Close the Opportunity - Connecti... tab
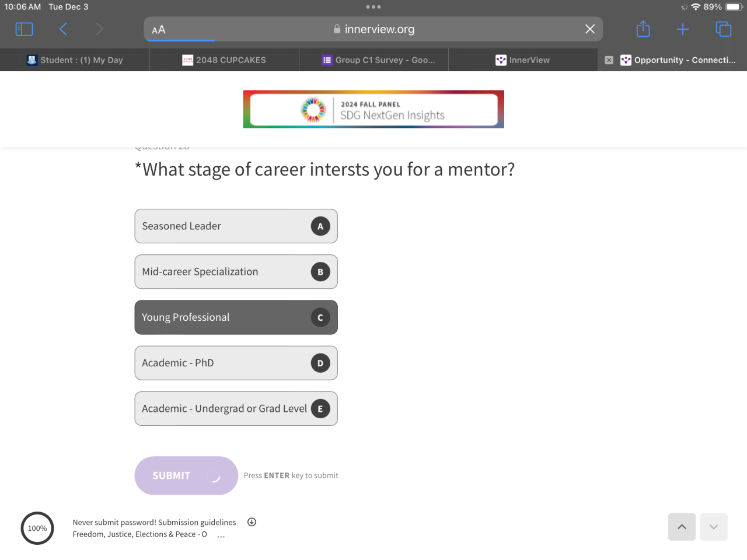747x560 pixels. (x=609, y=60)
